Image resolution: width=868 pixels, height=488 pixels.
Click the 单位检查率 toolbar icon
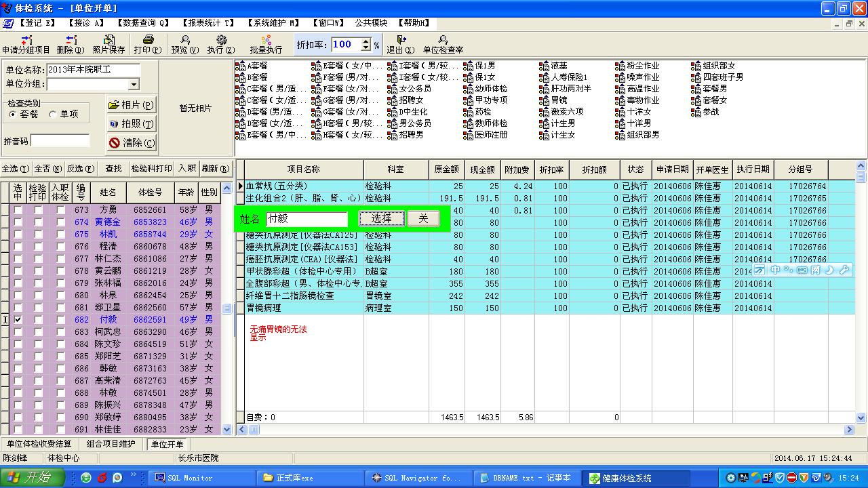[x=443, y=40]
